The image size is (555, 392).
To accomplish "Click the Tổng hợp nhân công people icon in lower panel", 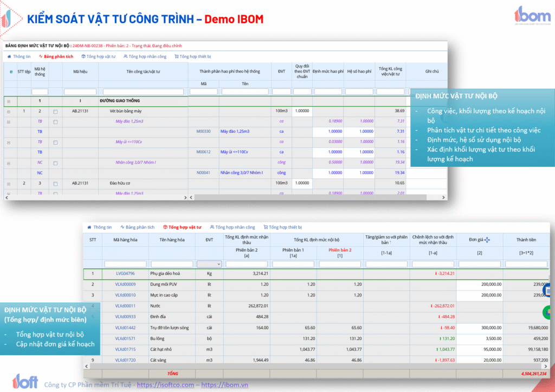I will tap(212, 227).
